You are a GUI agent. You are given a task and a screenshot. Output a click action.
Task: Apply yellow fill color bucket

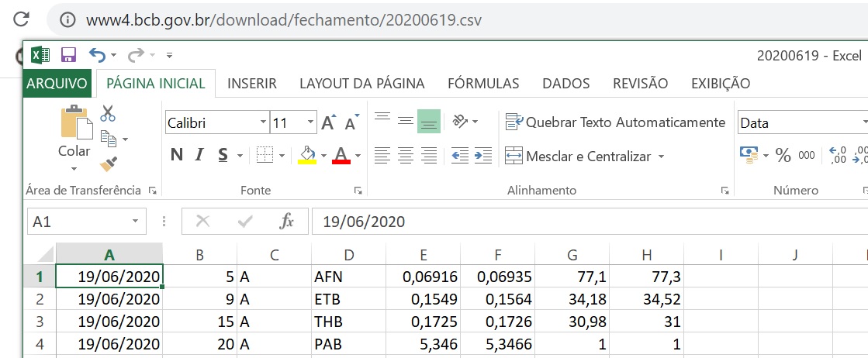coord(307,156)
